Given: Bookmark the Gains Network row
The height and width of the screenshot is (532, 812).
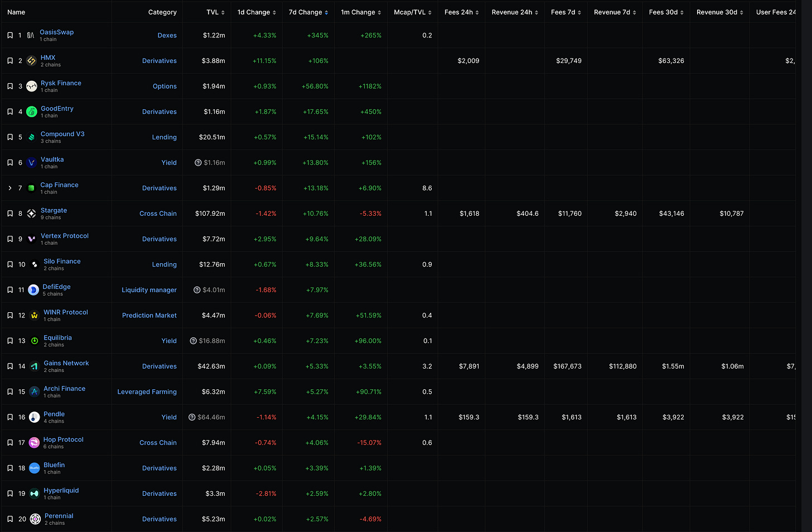Looking at the screenshot, I should click(10, 366).
